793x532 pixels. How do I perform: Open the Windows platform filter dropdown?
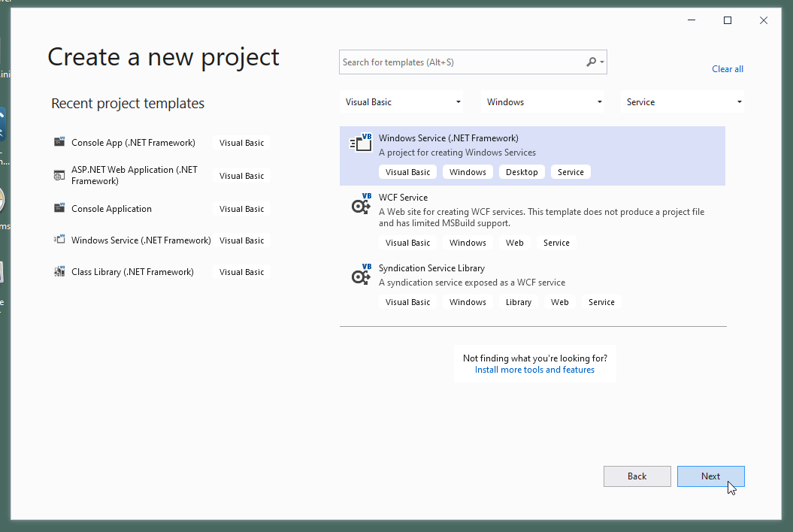544,102
